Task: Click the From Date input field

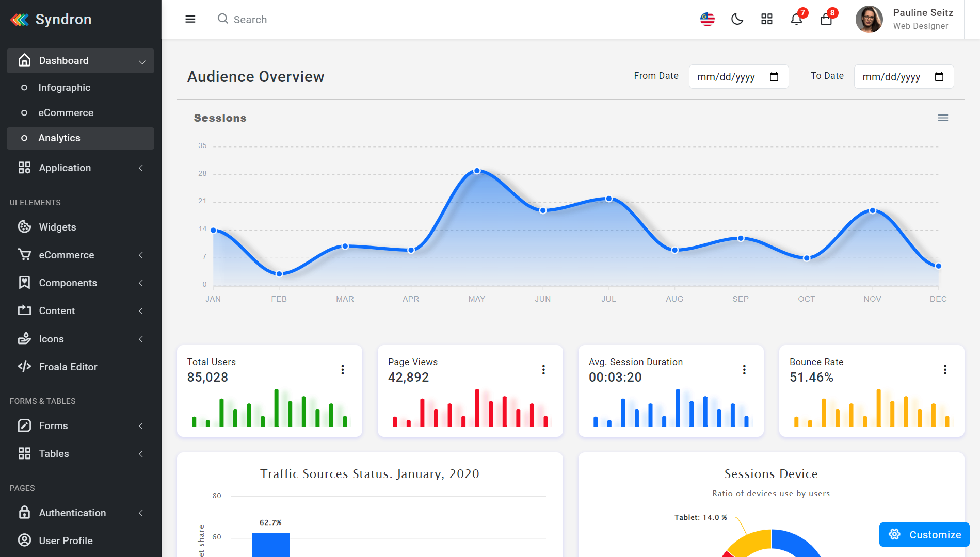Action: [x=733, y=76]
